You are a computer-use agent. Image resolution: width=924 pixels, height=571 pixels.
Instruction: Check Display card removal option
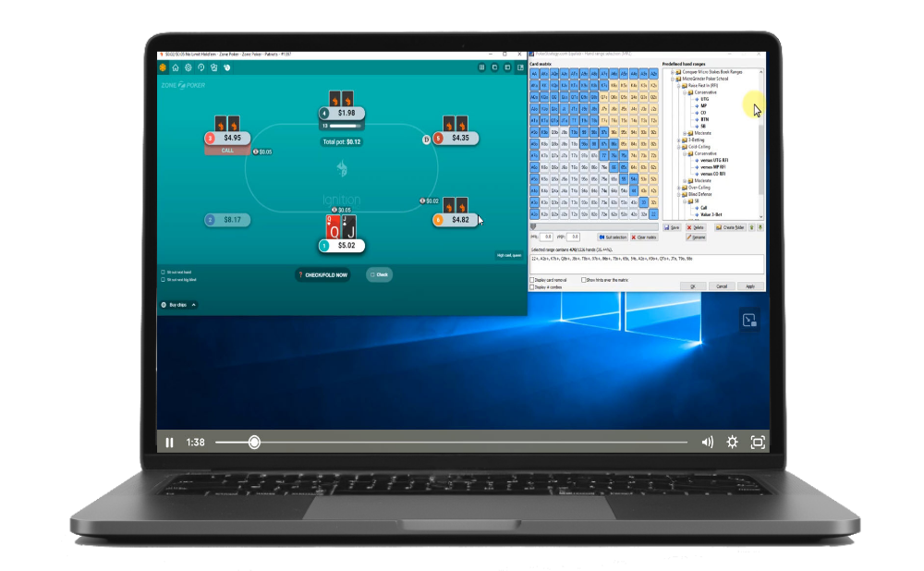tap(532, 280)
